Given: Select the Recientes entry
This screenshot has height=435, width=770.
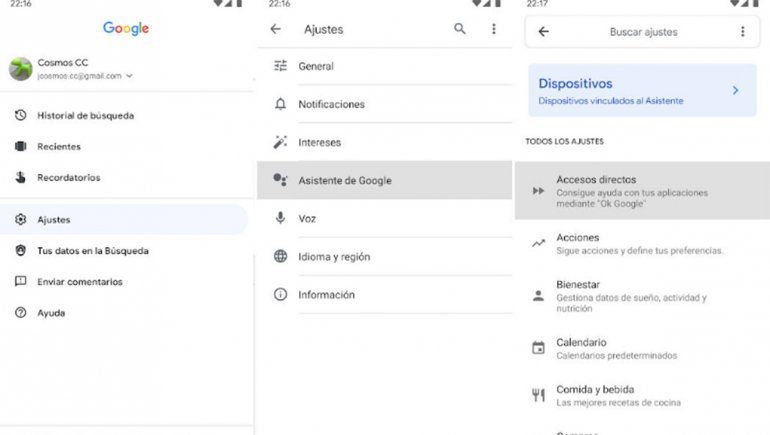Looking at the screenshot, I should click(x=58, y=147).
